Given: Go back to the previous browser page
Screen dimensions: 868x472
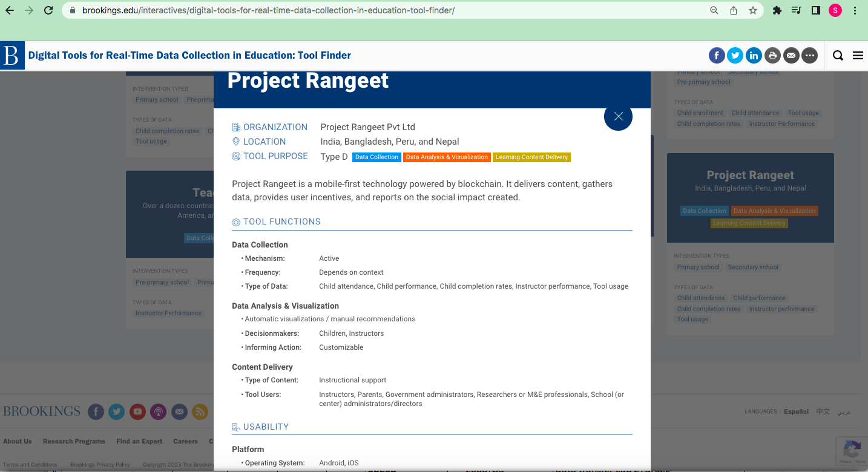Looking at the screenshot, I should point(10,10).
